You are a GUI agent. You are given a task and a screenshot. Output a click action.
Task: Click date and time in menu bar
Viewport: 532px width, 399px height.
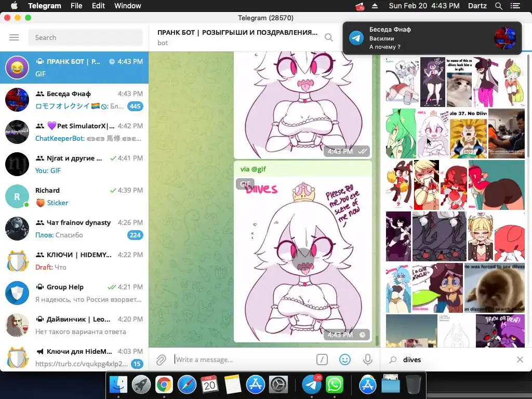coord(424,6)
